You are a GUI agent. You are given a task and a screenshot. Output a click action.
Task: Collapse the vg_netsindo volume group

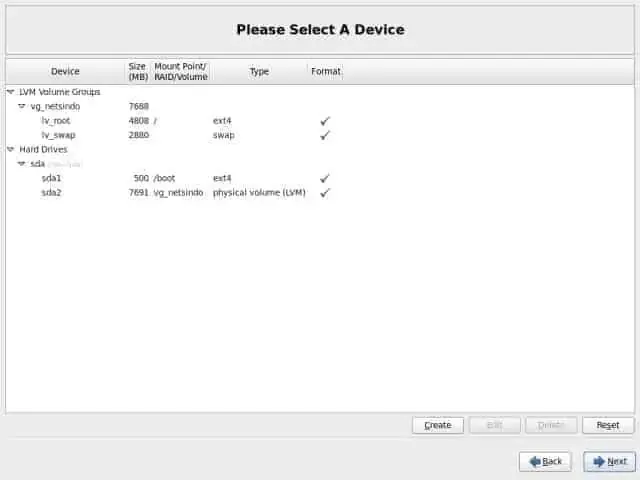pos(22,106)
